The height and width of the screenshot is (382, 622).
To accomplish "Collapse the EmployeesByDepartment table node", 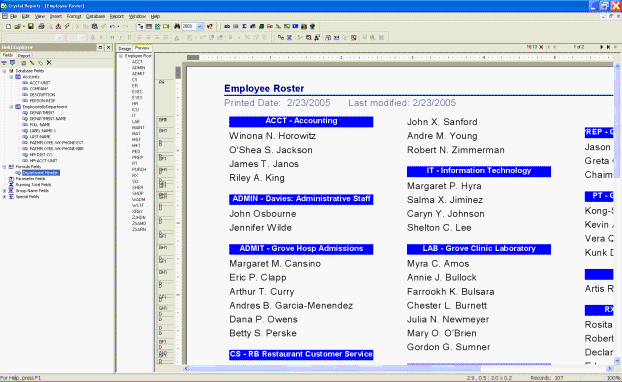I will 11,107.
